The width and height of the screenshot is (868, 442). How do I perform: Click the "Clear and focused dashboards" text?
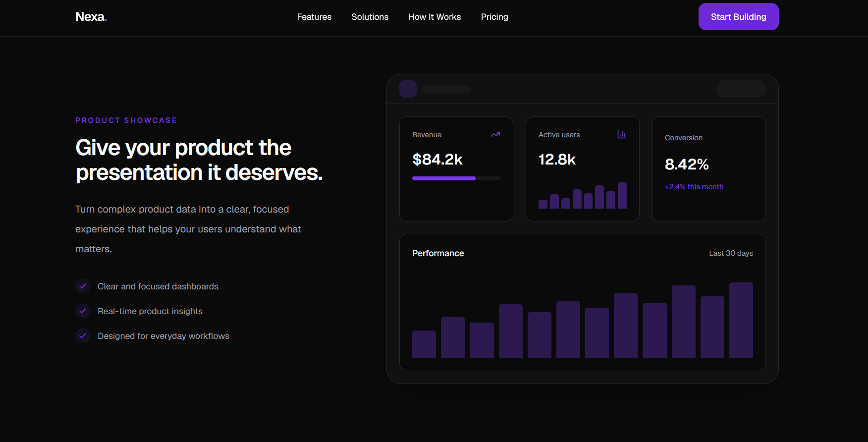click(x=158, y=286)
